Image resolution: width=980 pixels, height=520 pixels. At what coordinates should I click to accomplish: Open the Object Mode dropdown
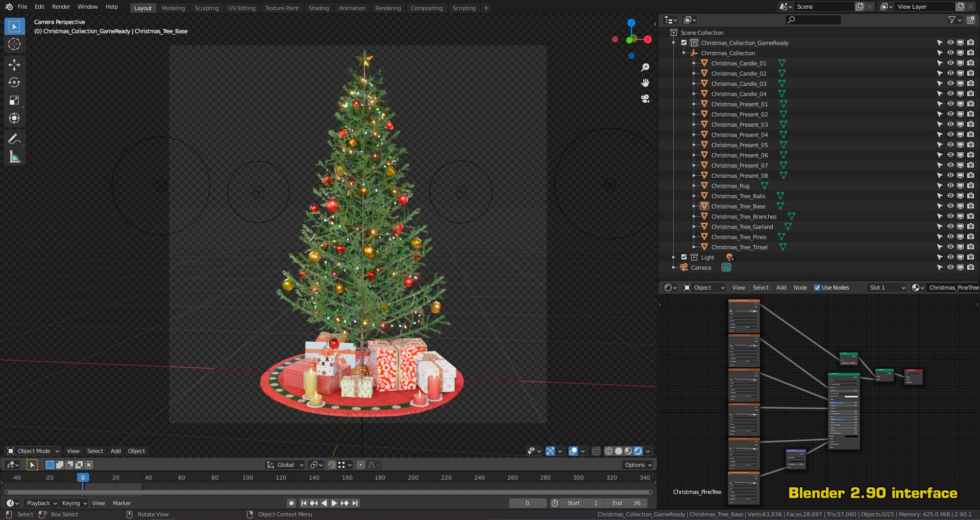pos(33,451)
